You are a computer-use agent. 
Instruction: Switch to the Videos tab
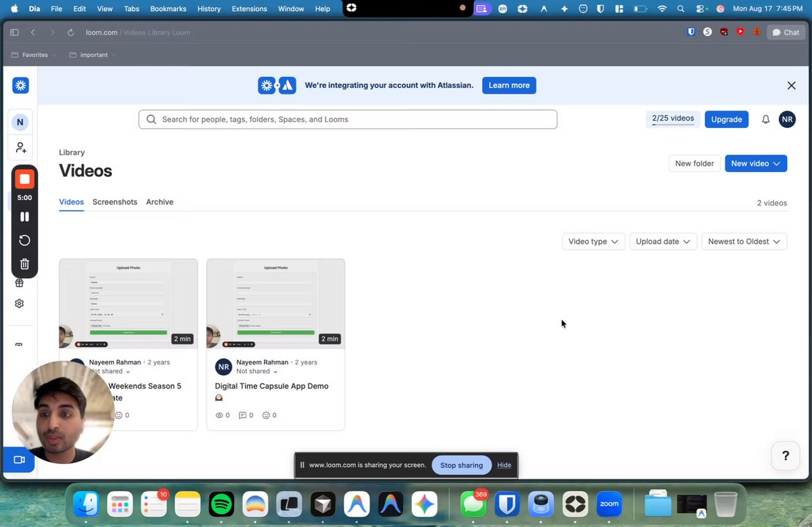click(x=72, y=202)
